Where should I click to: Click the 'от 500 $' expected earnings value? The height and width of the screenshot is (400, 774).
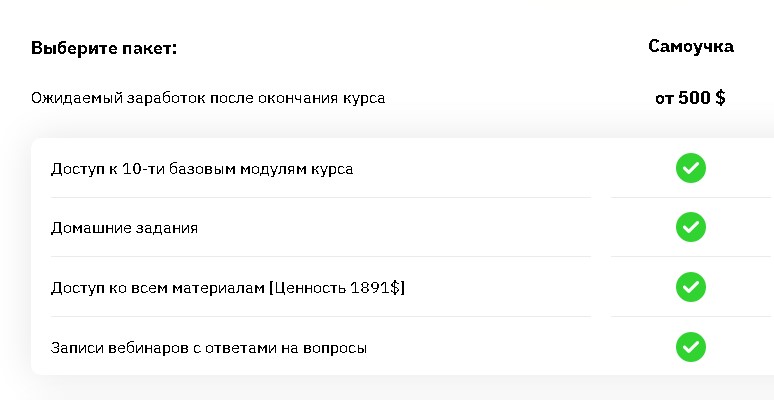(x=690, y=98)
